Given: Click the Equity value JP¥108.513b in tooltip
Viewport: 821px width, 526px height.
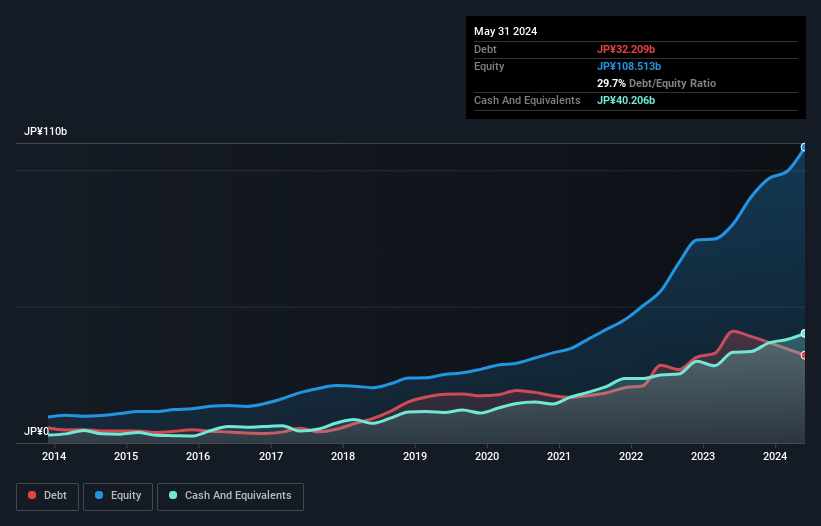Looking at the screenshot, I should [x=629, y=66].
